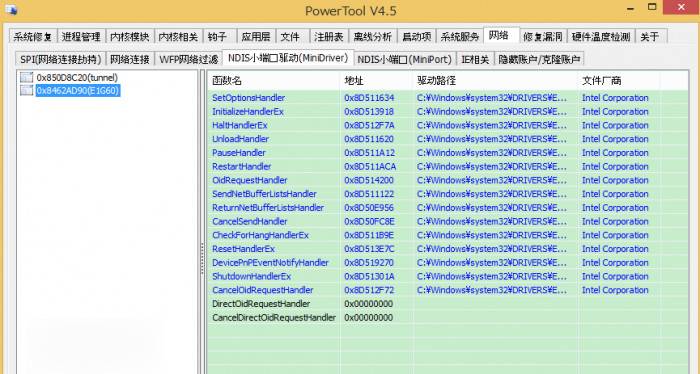This screenshot has width=700, height=374.
Task: Click address 0x8D511634
Action: [x=369, y=98]
